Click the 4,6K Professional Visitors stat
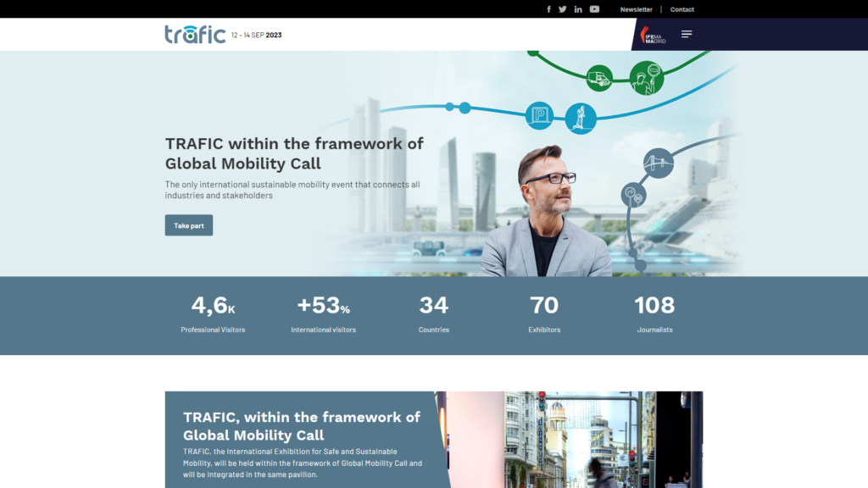 coord(213,313)
